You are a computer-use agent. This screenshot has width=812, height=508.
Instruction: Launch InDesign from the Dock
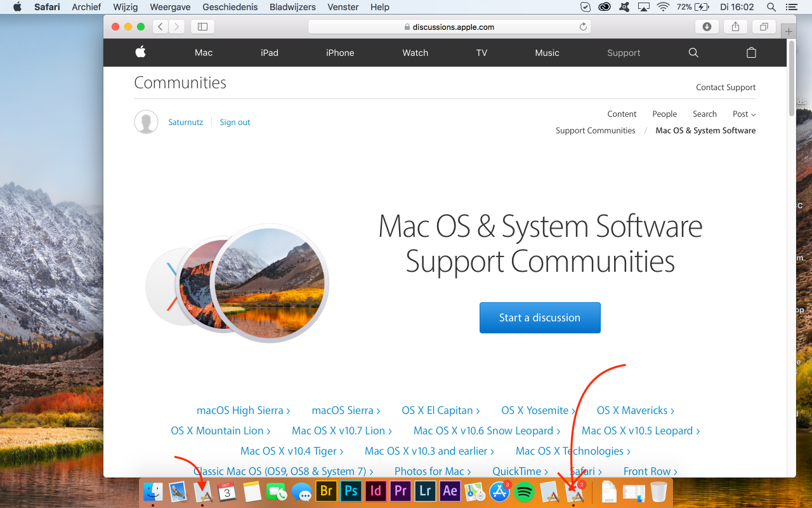coord(376,491)
